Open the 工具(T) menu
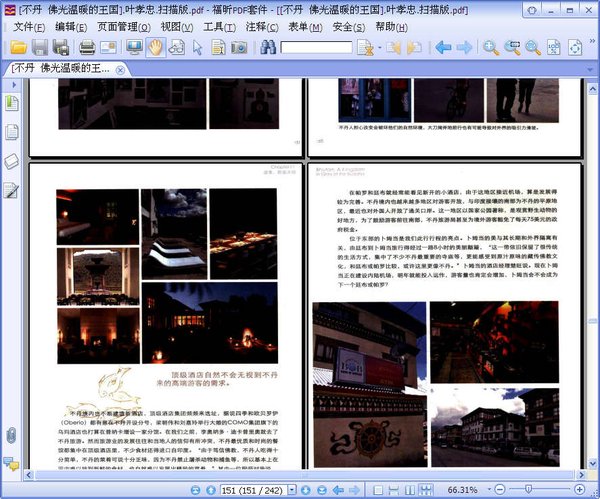This screenshot has height=499, width=600. point(219,27)
